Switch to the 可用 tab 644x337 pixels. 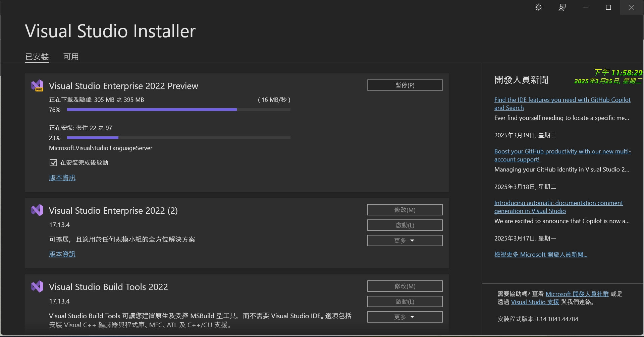click(71, 57)
